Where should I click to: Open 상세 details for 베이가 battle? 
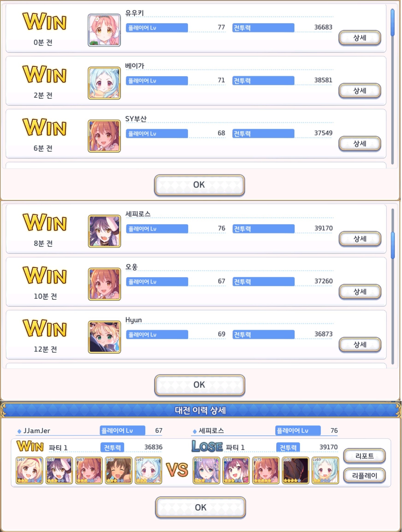pos(360,91)
